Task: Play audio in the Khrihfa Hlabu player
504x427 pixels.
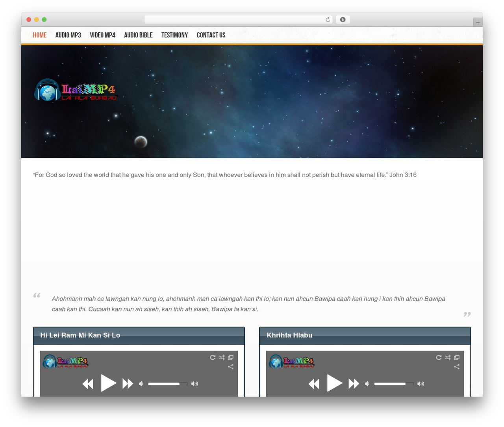Action: (x=335, y=383)
